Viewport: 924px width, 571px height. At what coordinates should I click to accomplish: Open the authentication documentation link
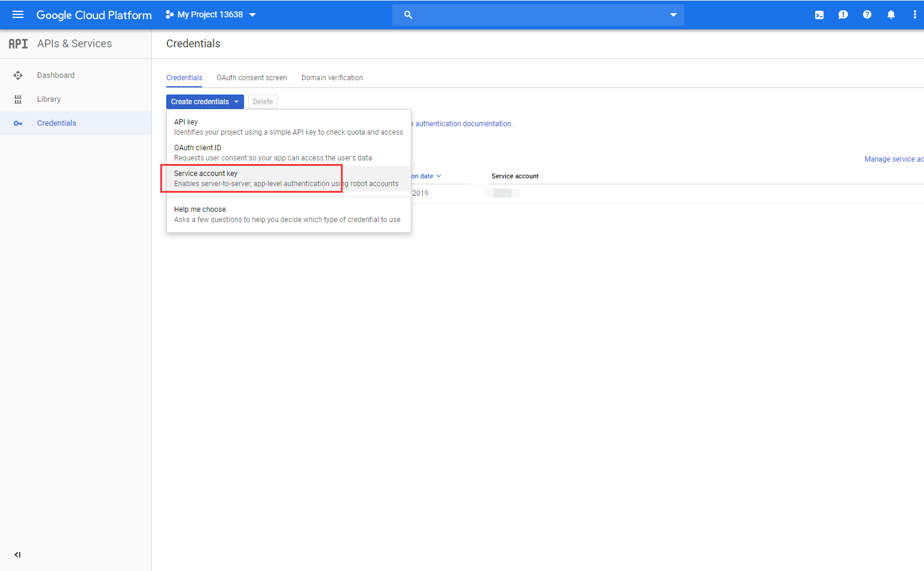pyautogui.click(x=463, y=124)
